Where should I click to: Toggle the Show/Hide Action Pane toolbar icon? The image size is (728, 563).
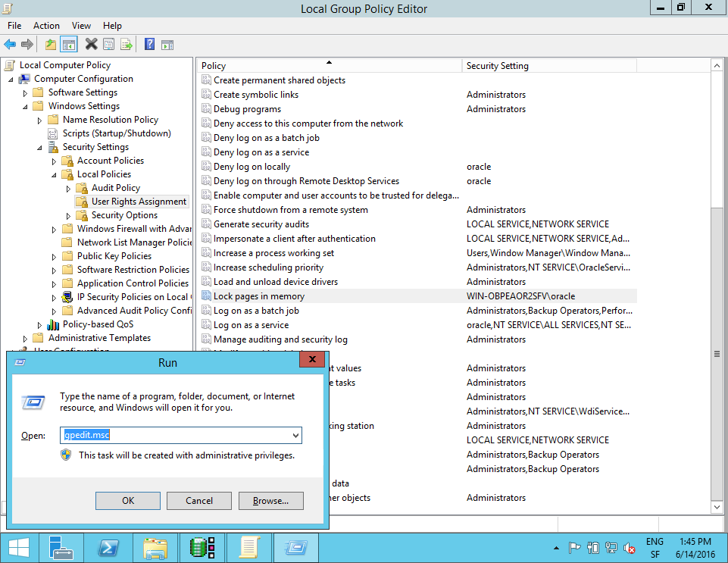point(167,44)
